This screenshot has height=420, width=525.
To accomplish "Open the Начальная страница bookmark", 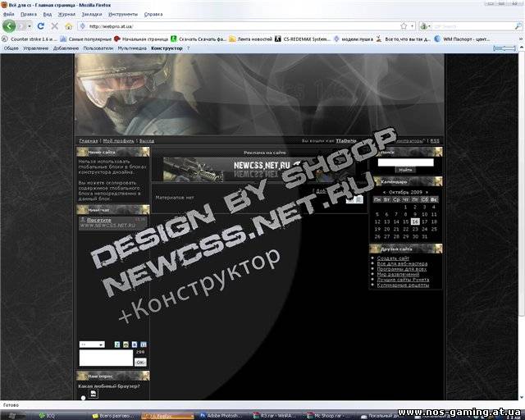I will click(141, 39).
